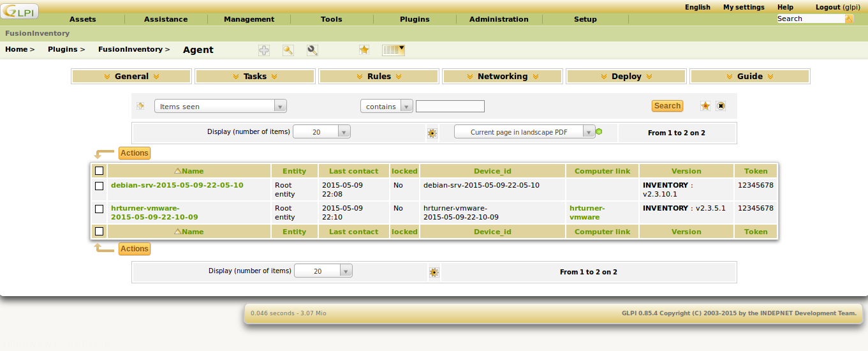The height and width of the screenshot is (351, 868).
Task: Open the 'Items seen' criteria dropdown
Action: pos(220,107)
